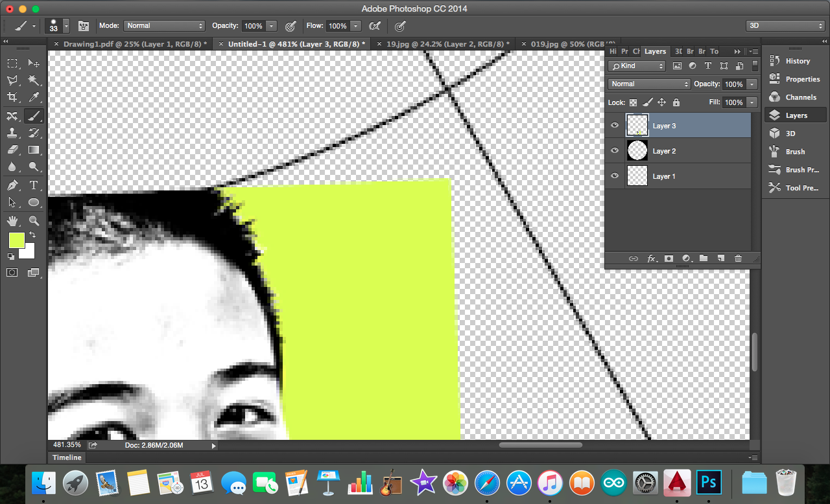
Task: Toggle lock image pixels
Action: 647,102
